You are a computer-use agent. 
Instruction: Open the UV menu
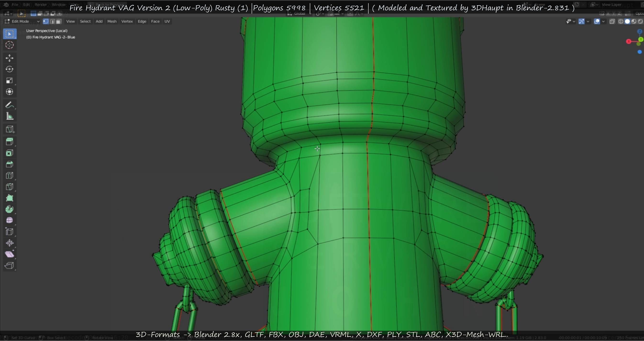[167, 22]
